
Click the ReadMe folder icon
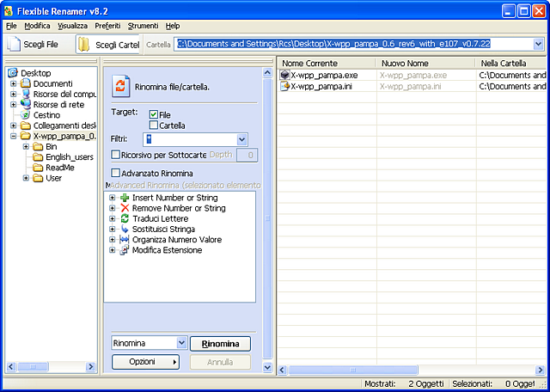pos(38,168)
